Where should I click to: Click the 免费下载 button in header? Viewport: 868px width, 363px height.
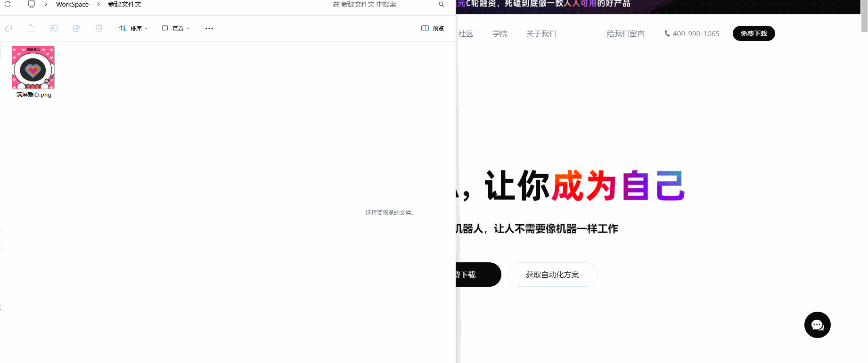pyautogui.click(x=753, y=33)
